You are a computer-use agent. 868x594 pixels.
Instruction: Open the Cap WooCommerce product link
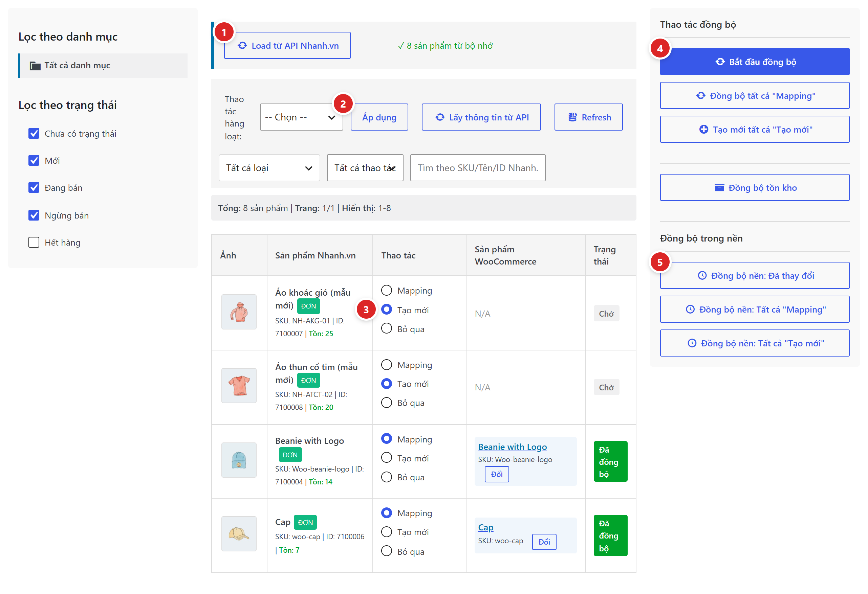click(485, 527)
